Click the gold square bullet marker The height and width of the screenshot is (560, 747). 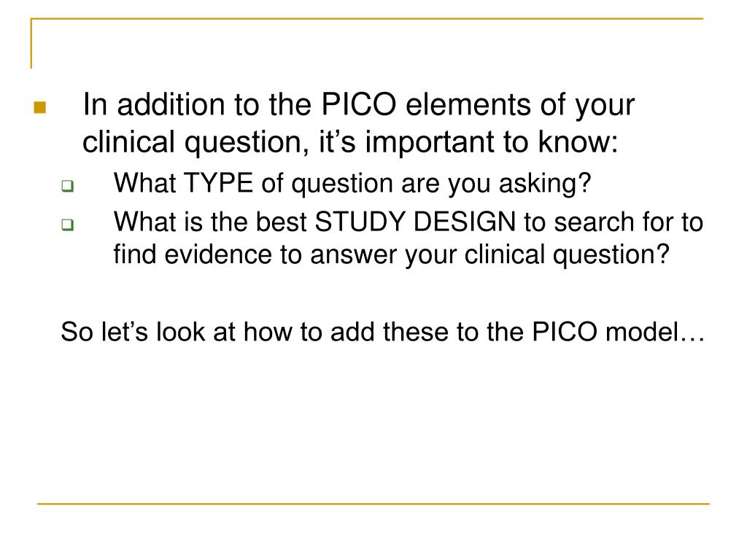click(40, 107)
